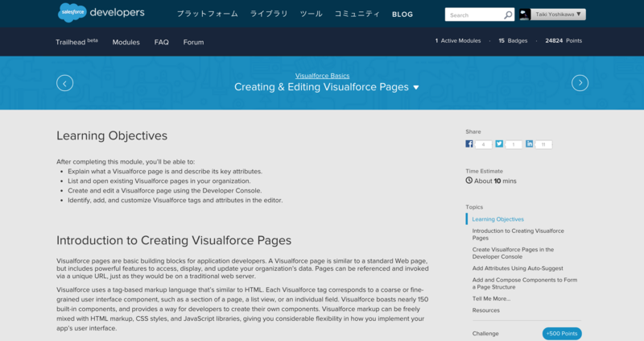
Task: View 24824 Points total
Action: pos(563,41)
